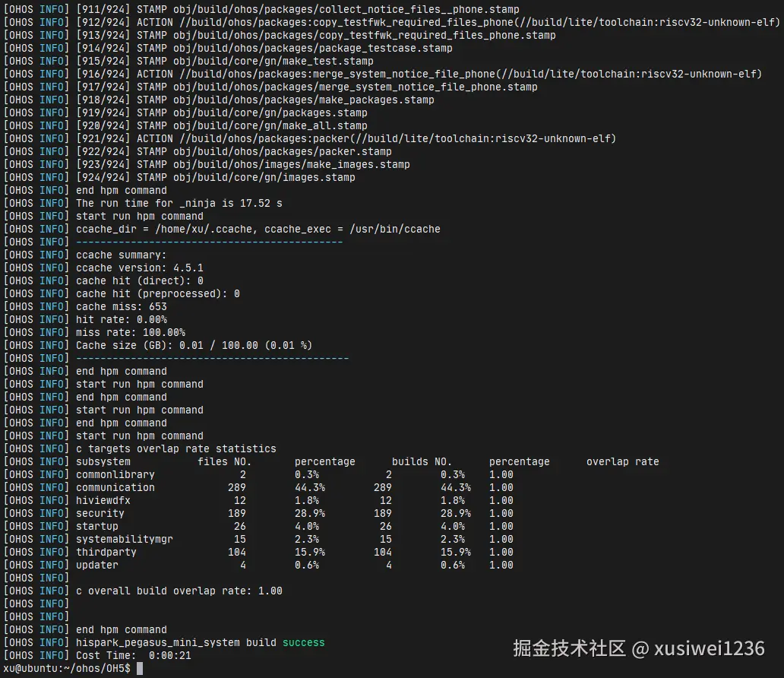Click the "Cache size (GB)" line
The image size is (784, 678).
[194, 345]
